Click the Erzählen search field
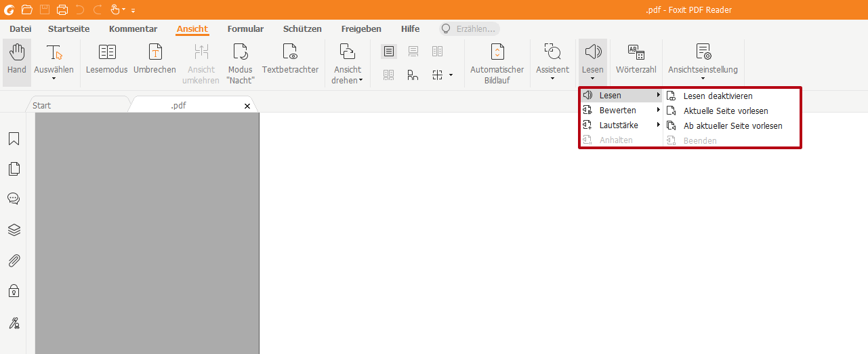The height and width of the screenshot is (354, 868). click(470, 29)
